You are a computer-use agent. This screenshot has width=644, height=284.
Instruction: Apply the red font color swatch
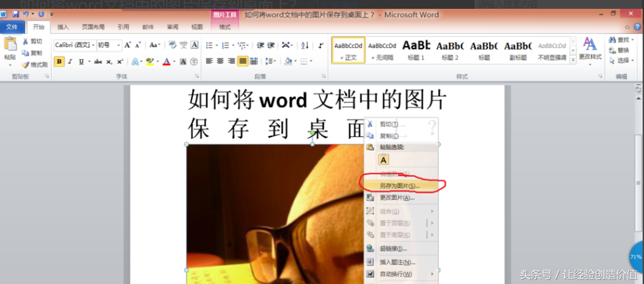coord(166,62)
